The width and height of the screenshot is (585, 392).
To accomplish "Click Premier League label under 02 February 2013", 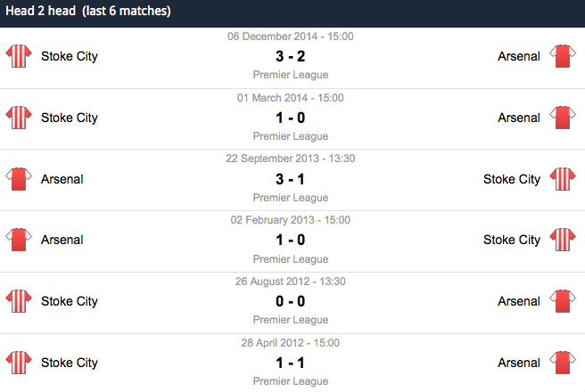I will tap(291, 259).
